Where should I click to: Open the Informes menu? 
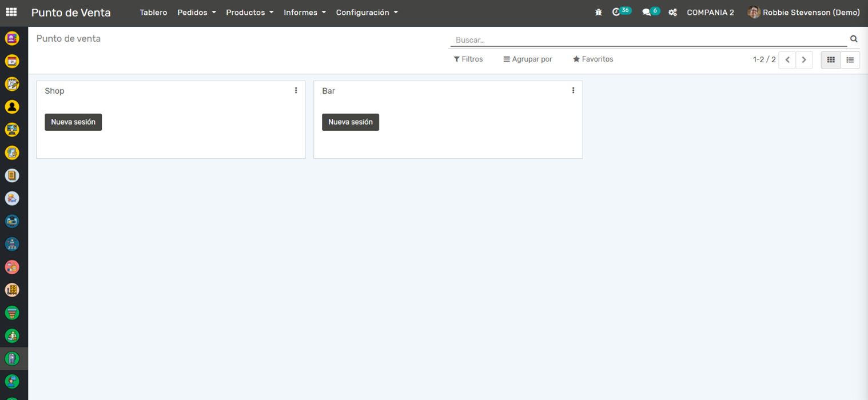(304, 12)
